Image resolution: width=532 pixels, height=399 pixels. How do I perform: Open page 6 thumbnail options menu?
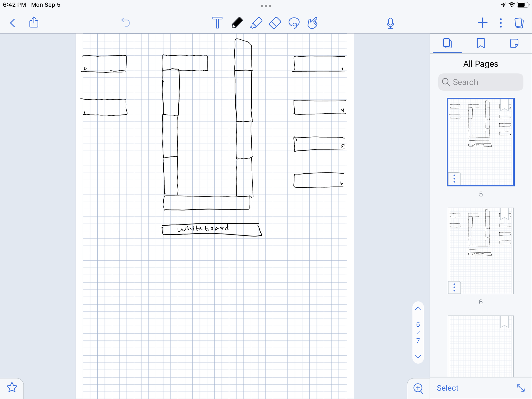click(x=454, y=287)
